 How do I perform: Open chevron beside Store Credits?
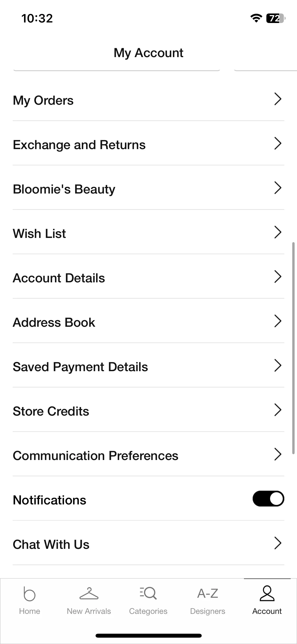[278, 410]
